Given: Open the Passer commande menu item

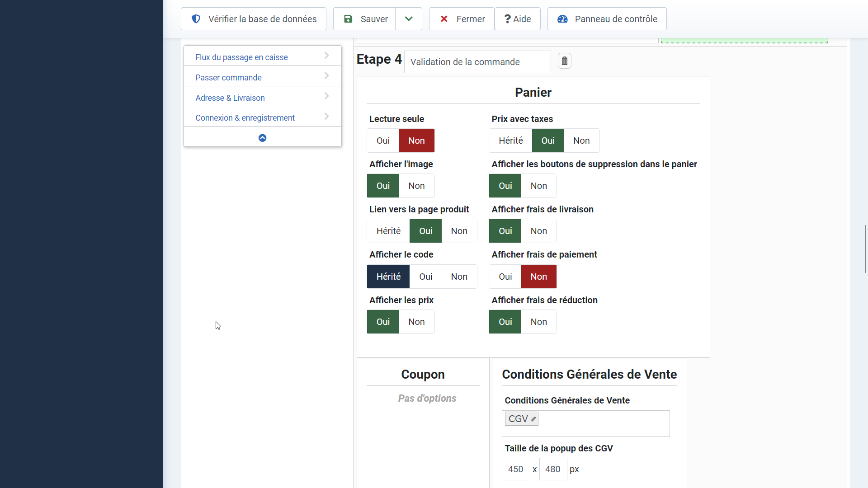Looking at the screenshot, I should [x=228, y=77].
